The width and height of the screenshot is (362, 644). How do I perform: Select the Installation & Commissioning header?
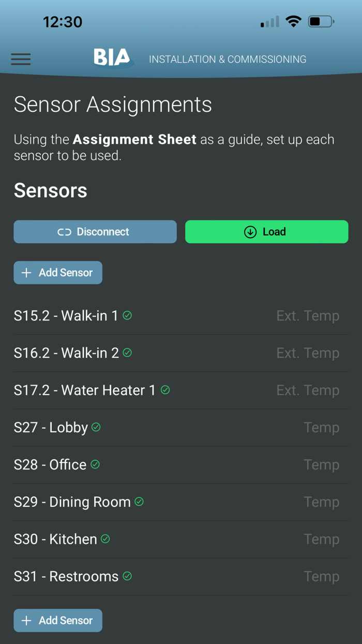228,59
